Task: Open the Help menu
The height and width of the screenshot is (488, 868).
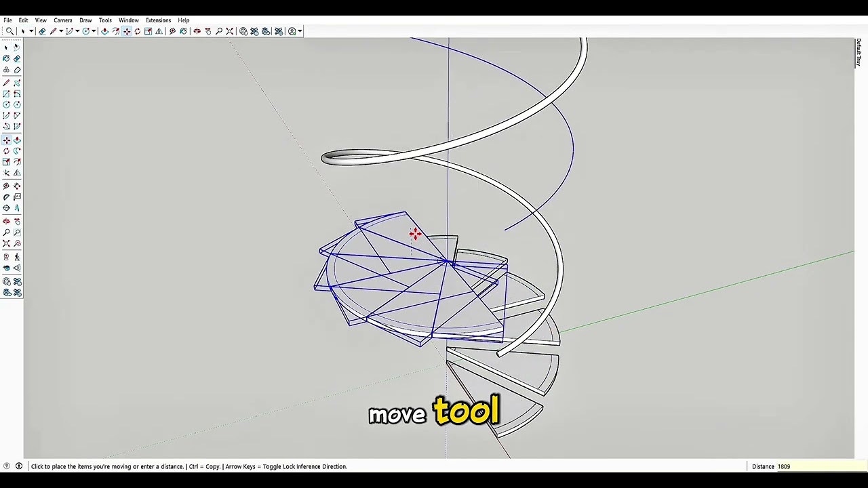Action: tap(184, 20)
